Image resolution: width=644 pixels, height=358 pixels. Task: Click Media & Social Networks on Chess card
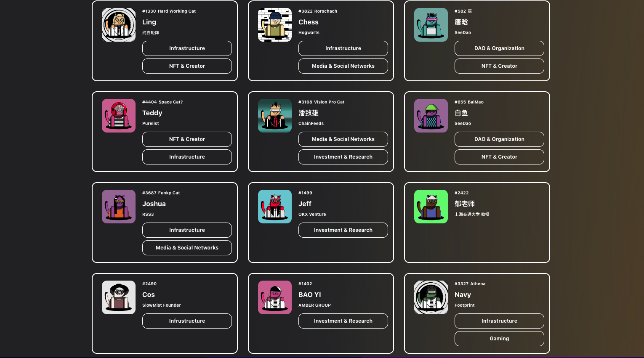tap(343, 66)
